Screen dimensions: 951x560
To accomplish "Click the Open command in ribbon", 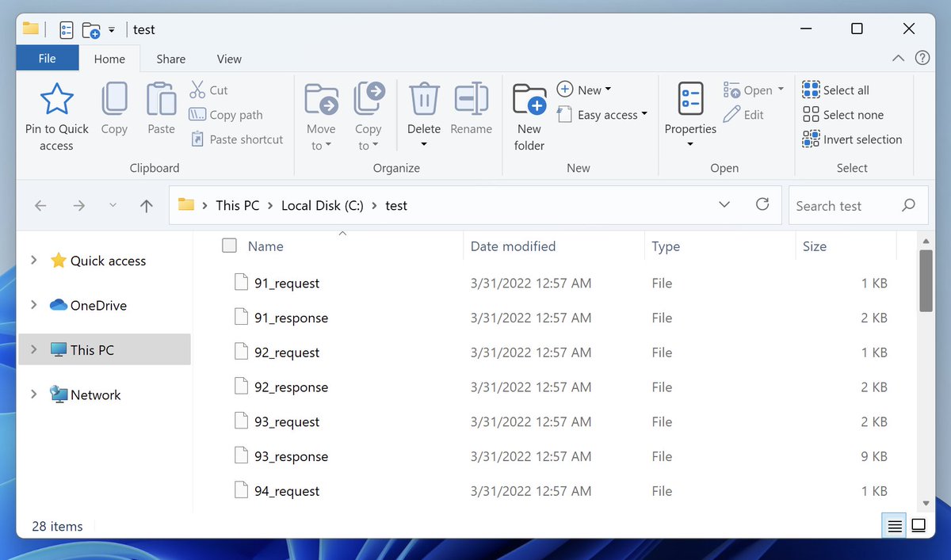I will click(754, 90).
